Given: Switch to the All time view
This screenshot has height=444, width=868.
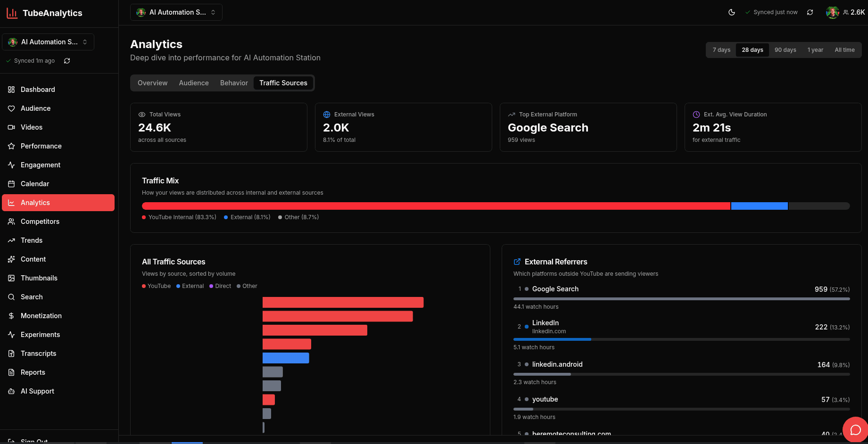Looking at the screenshot, I should (844, 49).
